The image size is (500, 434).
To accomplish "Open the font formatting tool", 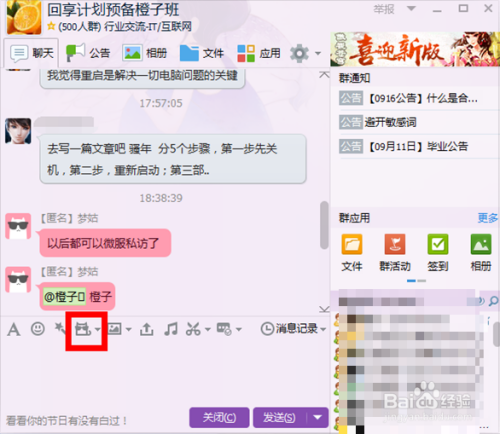I will pyautogui.click(x=14, y=330).
